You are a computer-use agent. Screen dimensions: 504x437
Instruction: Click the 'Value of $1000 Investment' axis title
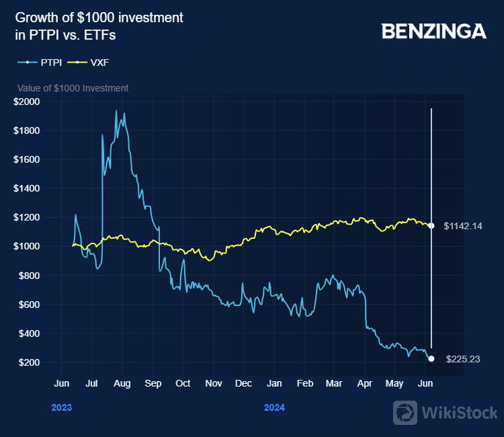point(73,88)
